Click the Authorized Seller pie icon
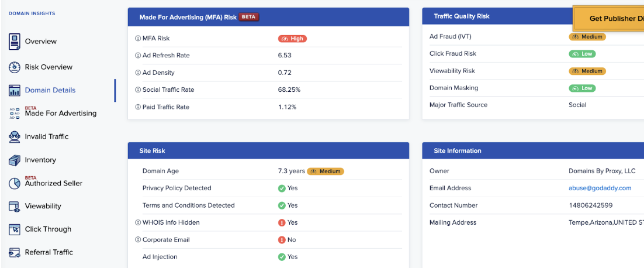The height and width of the screenshot is (268, 644). pos(15,183)
